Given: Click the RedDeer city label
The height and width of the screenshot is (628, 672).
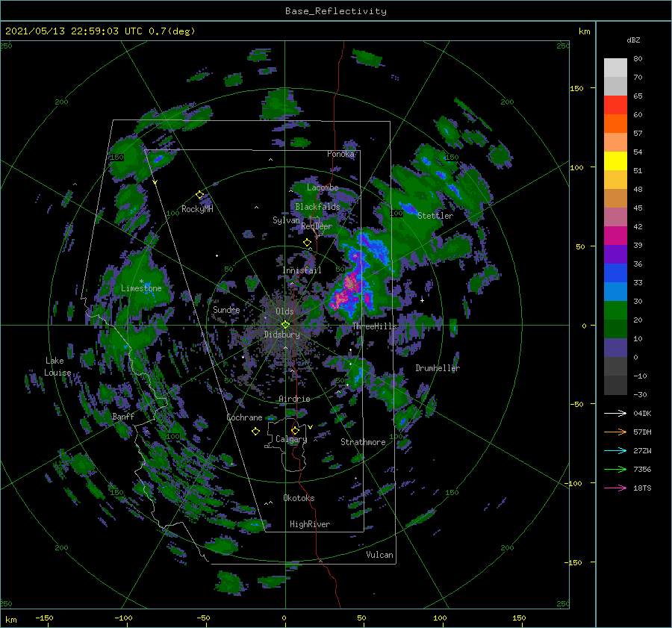Looking at the screenshot, I should point(317,226).
